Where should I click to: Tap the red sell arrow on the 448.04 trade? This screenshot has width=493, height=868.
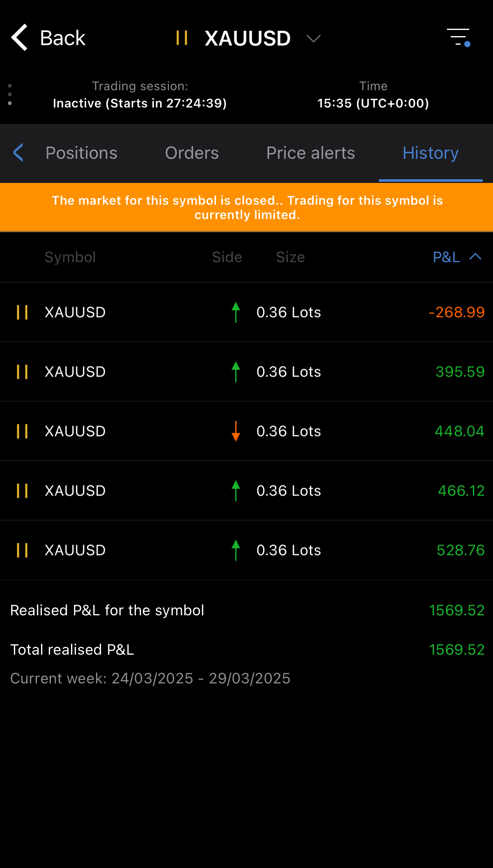[236, 431]
